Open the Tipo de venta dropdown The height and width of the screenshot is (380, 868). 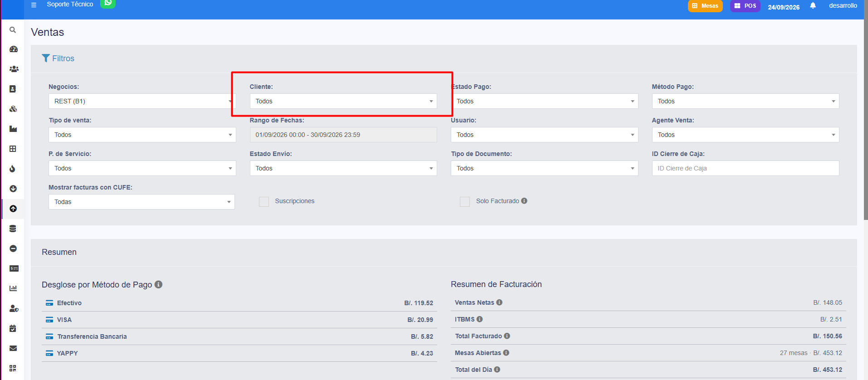(x=142, y=135)
